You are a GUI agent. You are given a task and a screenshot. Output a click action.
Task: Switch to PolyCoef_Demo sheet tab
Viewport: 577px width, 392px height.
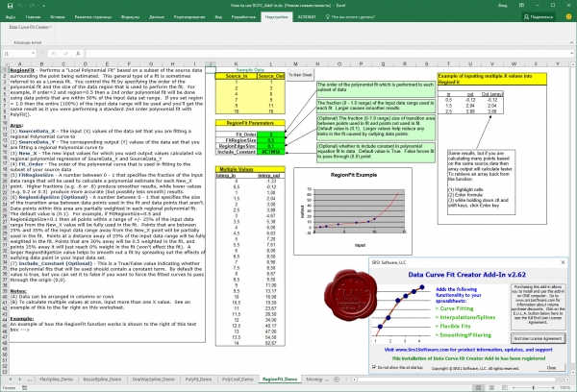click(238, 380)
